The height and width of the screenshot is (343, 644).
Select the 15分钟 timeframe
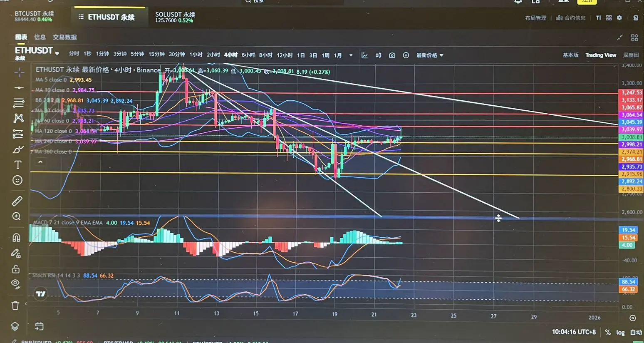click(156, 54)
